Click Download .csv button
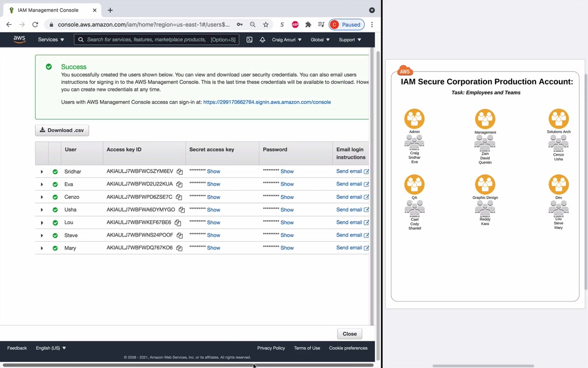 [x=62, y=130]
